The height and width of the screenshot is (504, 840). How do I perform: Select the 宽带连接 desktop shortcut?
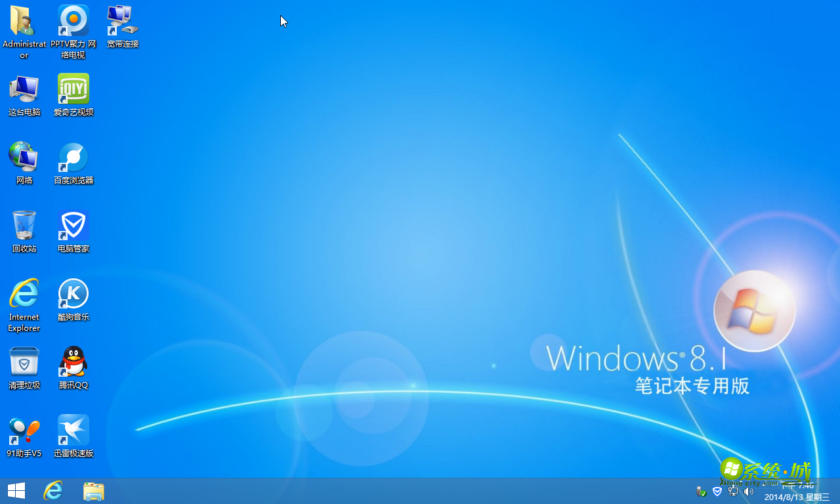(123, 22)
